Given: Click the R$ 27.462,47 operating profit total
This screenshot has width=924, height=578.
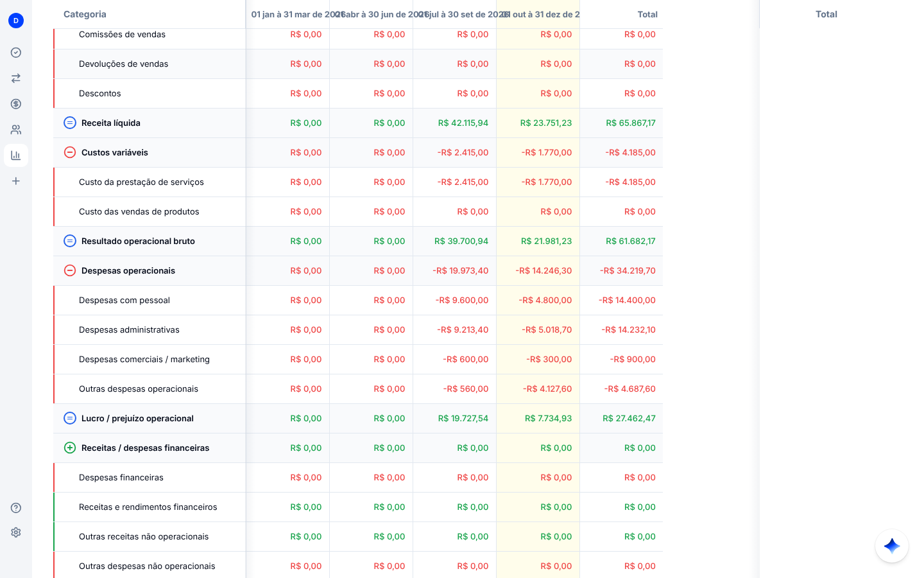Looking at the screenshot, I should [x=629, y=419].
